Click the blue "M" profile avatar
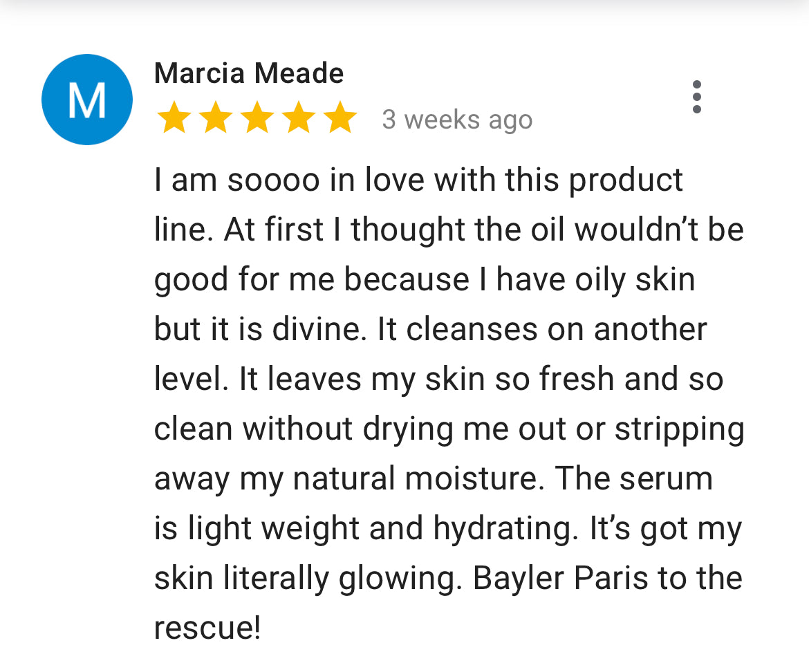Screen dimensions: 809x672 coord(87,100)
